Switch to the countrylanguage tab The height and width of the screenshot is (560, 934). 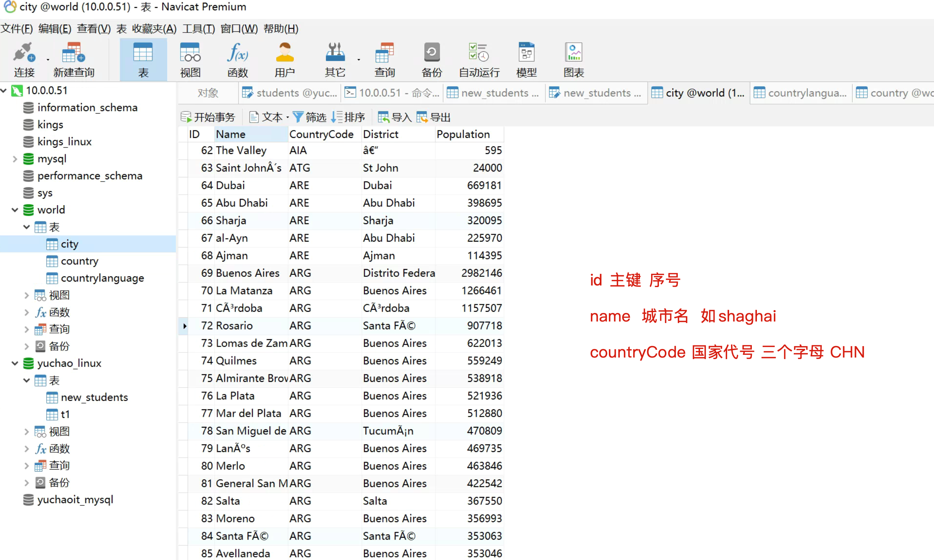[800, 93]
